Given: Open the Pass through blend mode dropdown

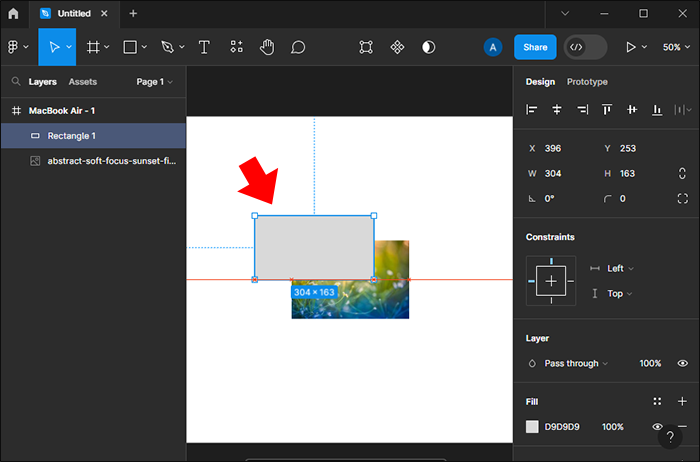Looking at the screenshot, I should (x=575, y=363).
